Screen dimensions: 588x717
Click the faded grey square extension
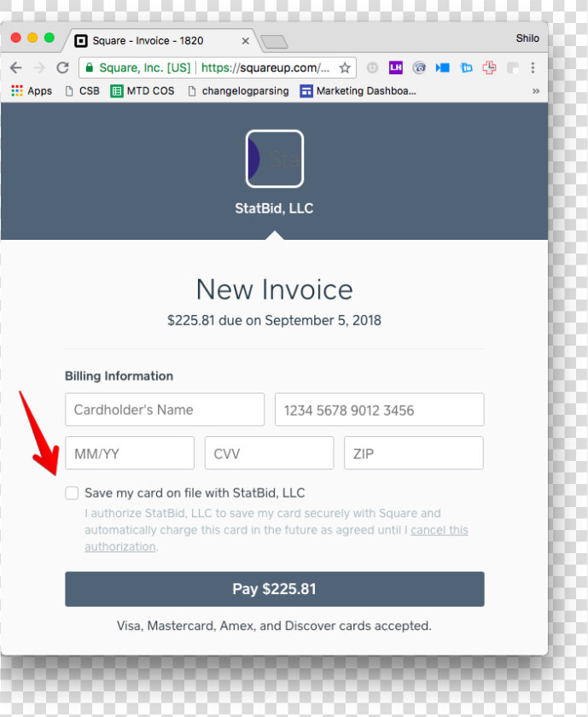coord(513,68)
